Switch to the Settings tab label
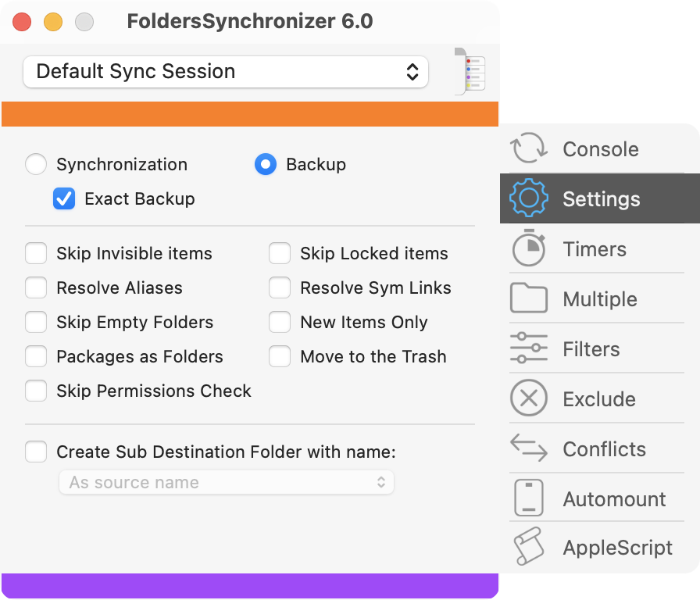Screen dimensions: 700x600 (x=602, y=199)
